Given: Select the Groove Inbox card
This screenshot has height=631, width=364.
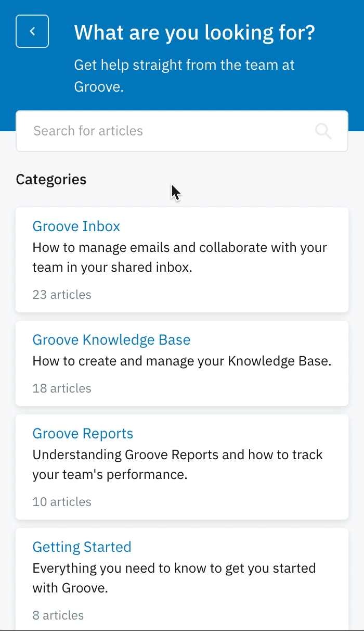Looking at the screenshot, I should click(182, 260).
